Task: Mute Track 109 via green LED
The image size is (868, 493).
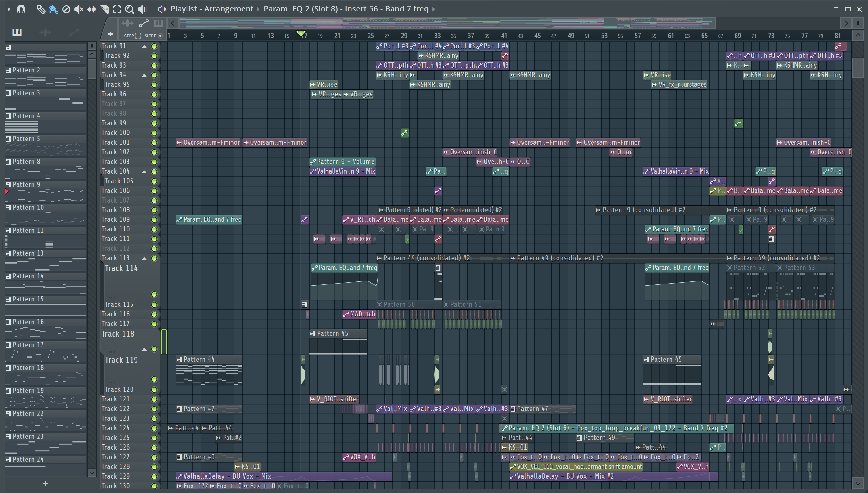Action: click(154, 220)
